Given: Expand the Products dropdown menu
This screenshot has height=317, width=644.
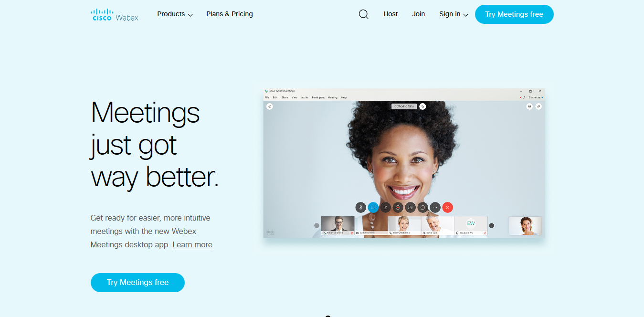Looking at the screenshot, I should tap(175, 14).
